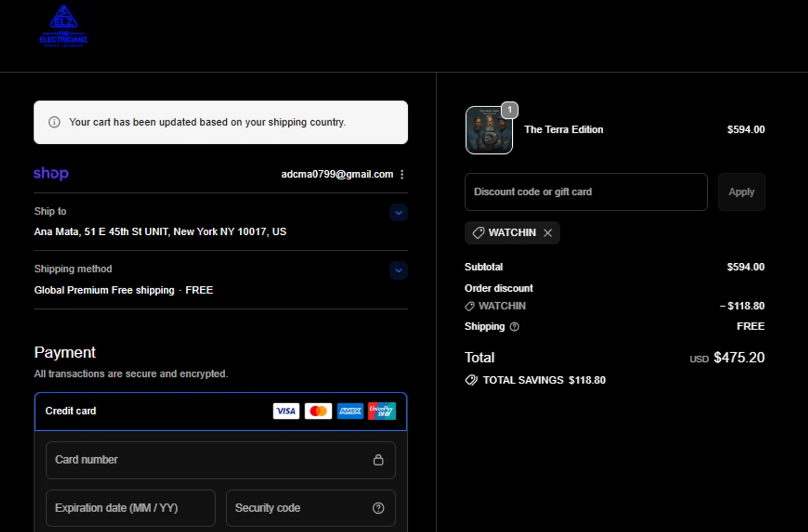Click the quantity badge on the product image
Image resolution: width=808 pixels, height=532 pixels.
[510, 110]
